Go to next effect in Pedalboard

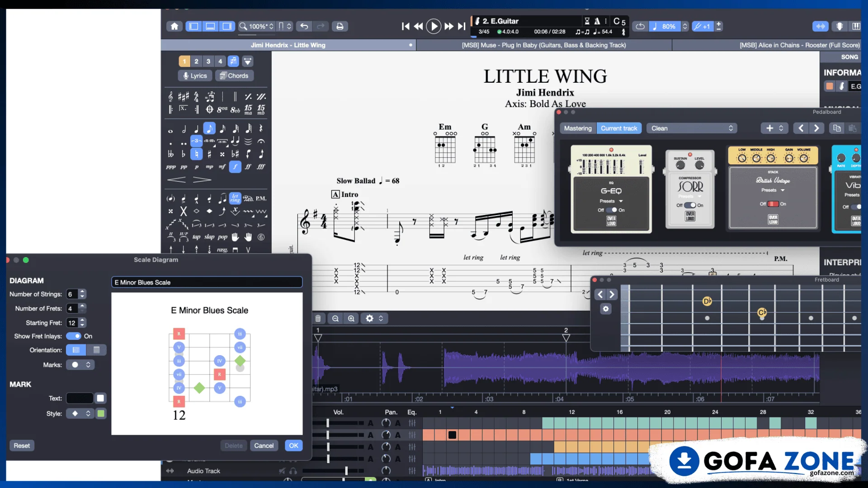(x=816, y=128)
